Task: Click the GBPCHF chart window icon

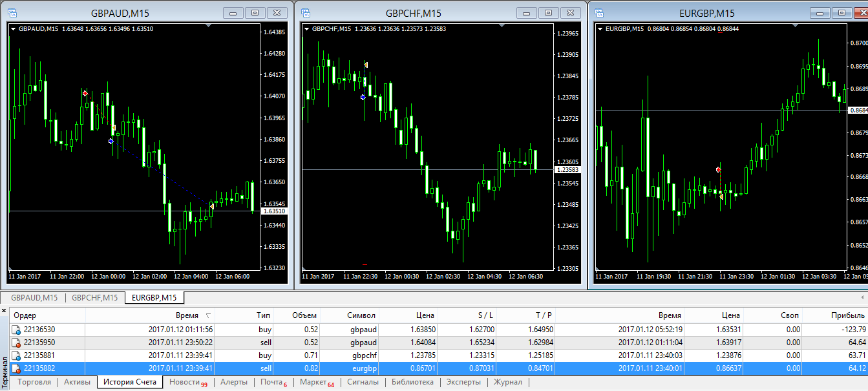Action: (x=306, y=12)
